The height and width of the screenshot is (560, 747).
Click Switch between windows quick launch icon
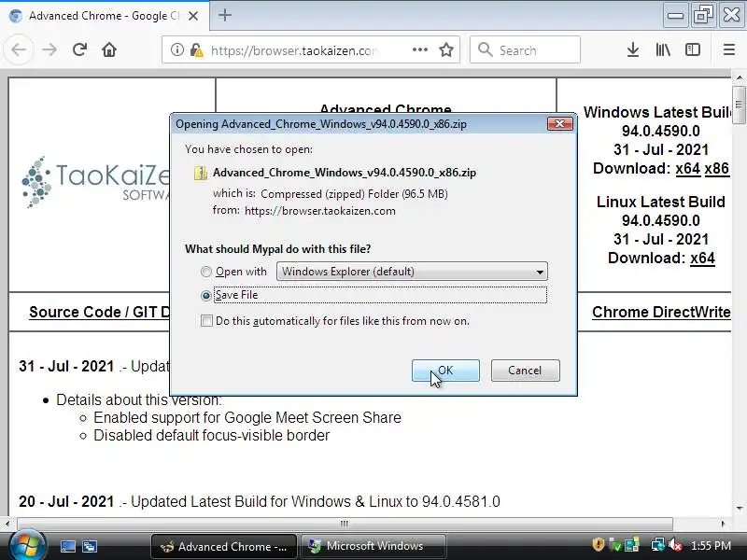tap(90, 546)
